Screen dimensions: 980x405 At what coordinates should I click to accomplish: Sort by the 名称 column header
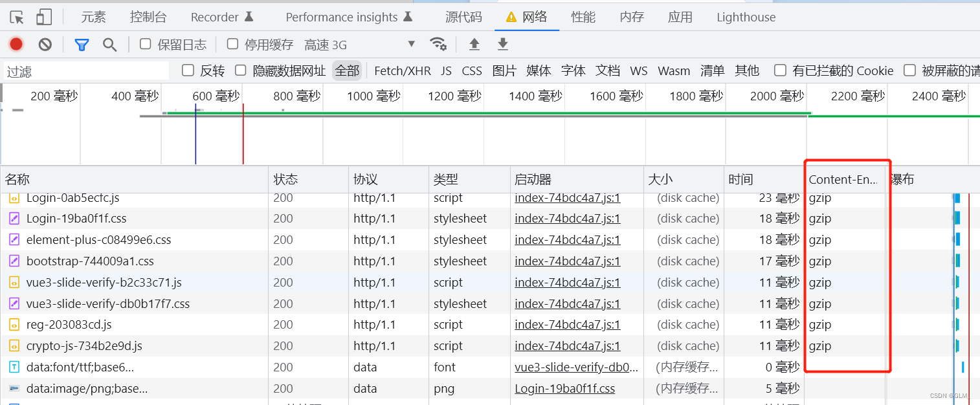pos(134,179)
